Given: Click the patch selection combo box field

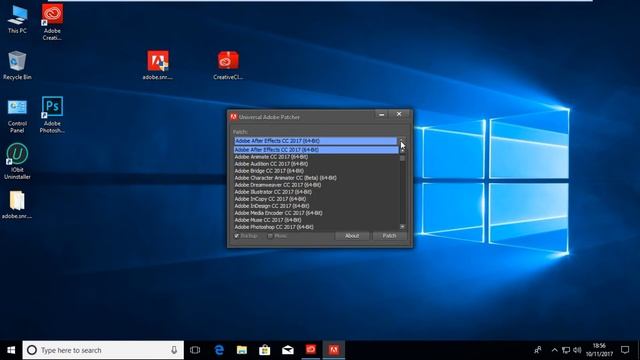Looking at the screenshot, I should click(x=316, y=141).
